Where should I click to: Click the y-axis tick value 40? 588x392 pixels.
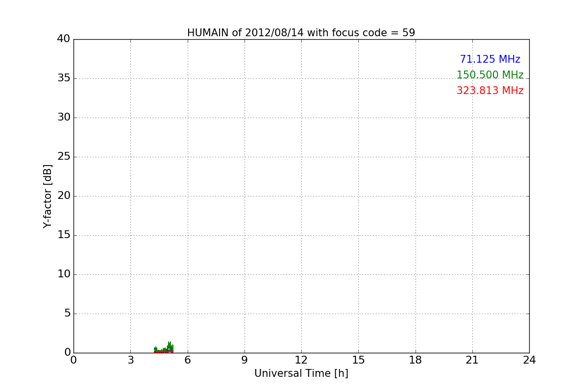tap(64, 39)
